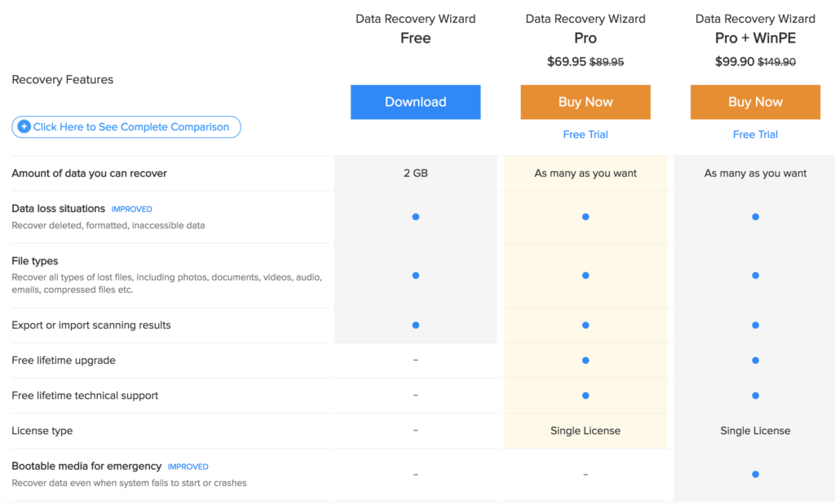Click 'Export or import scanning results' label
Image resolution: width=835 pixels, height=504 pixels.
pos(91,325)
